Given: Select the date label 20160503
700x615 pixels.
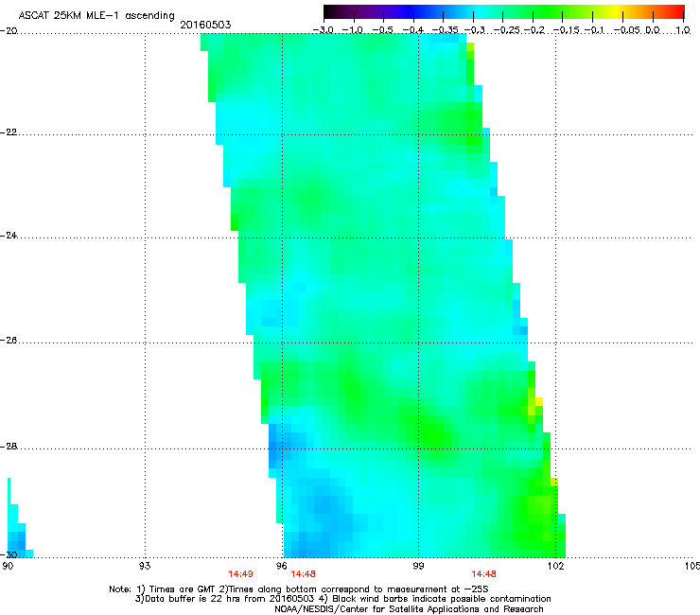Looking at the screenshot, I should [x=205, y=25].
